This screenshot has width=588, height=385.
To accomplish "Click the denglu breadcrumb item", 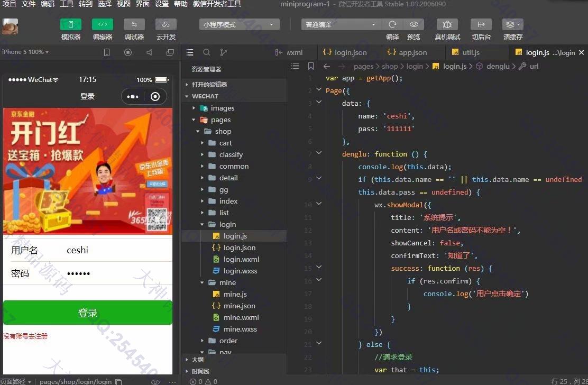I will pyautogui.click(x=498, y=66).
